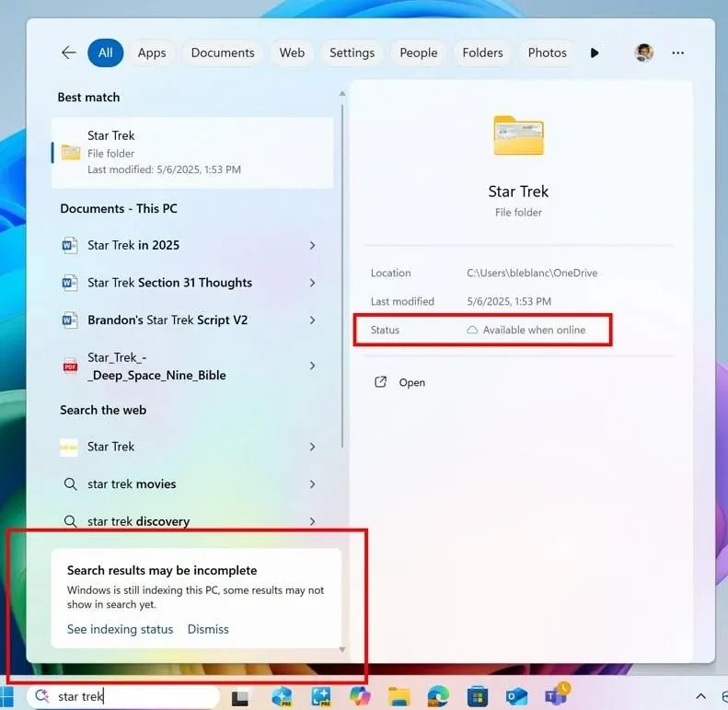Switch to the Folders filter tab
Image resolution: width=728 pixels, height=710 pixels.
482,53
